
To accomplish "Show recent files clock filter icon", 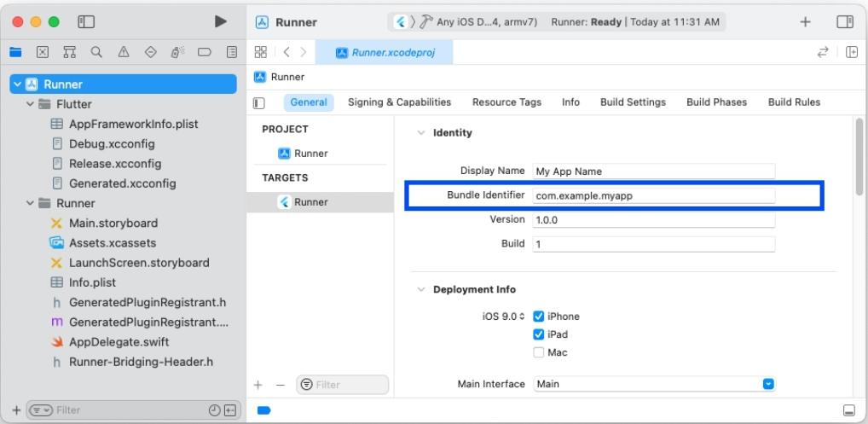I will tap(214, 410).
